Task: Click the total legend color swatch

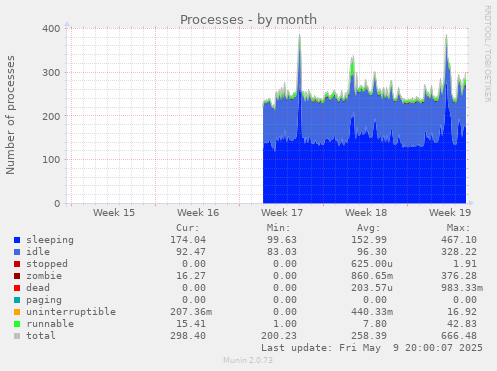Action: [17, 336]
